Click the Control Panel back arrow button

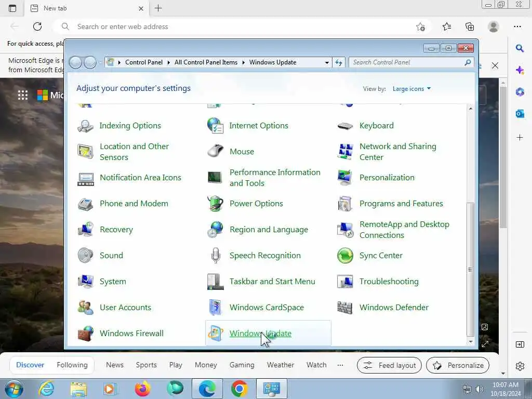tap(75, 62)
